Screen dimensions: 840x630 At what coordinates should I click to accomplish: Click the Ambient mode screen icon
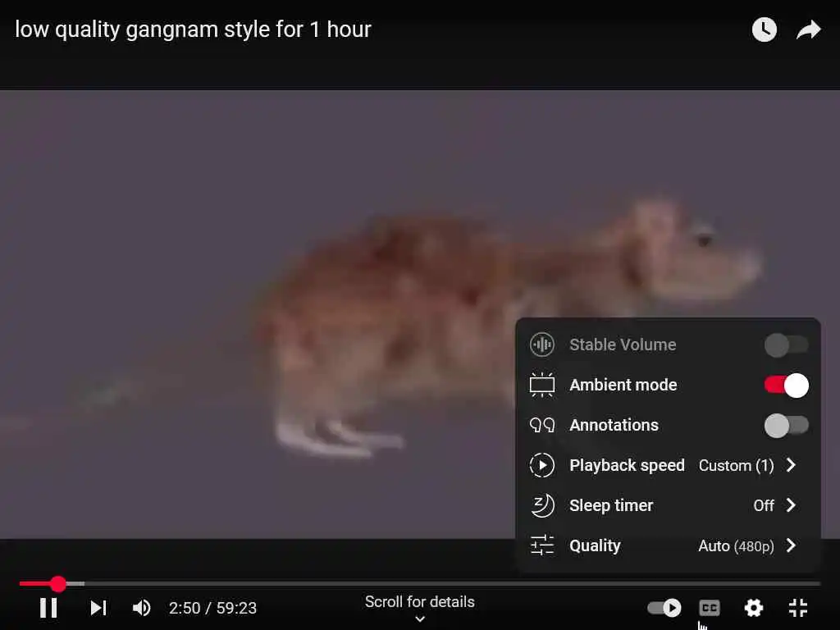click(541, 385)
